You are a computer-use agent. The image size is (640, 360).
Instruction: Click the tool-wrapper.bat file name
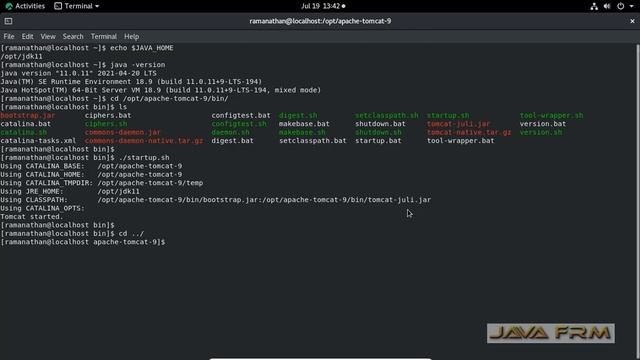click(460, 140)
